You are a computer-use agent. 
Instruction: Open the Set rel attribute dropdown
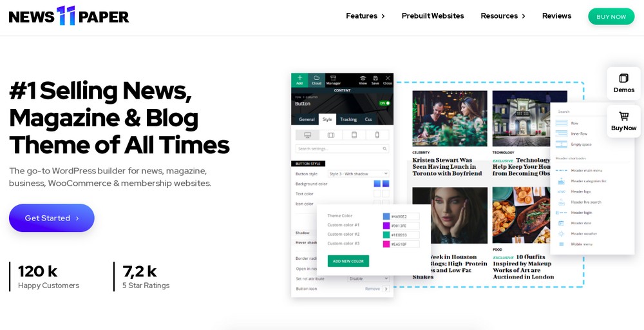coord(368,278)
